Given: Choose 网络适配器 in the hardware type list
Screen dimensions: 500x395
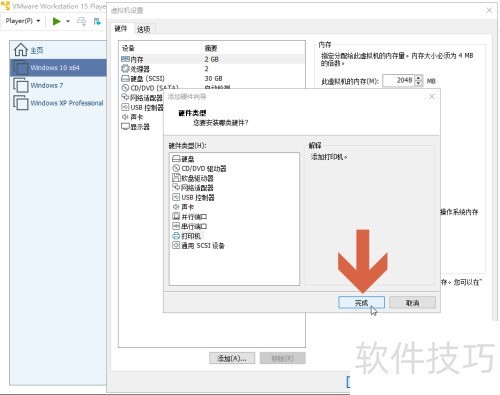Looking at the screenshot, I should point(193,188).
